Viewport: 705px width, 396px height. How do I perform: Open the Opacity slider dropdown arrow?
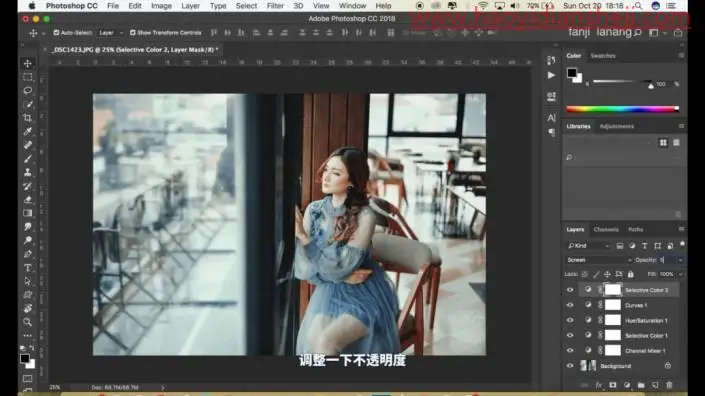680,260
